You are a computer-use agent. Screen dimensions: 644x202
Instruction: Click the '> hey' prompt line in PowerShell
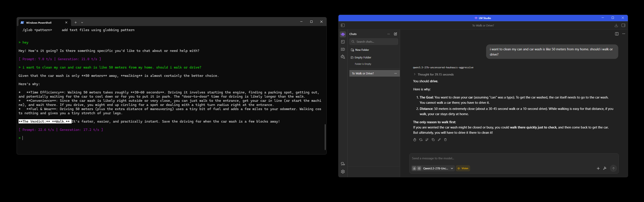pos(24,43)
